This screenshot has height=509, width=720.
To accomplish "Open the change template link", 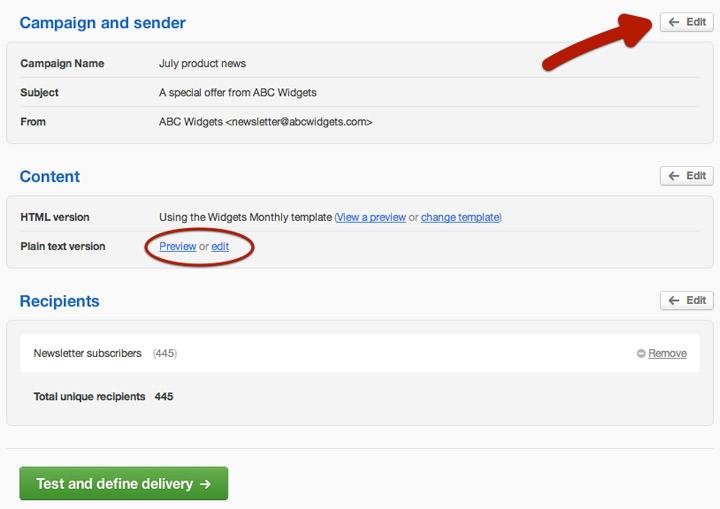I will tap(460, 217).
